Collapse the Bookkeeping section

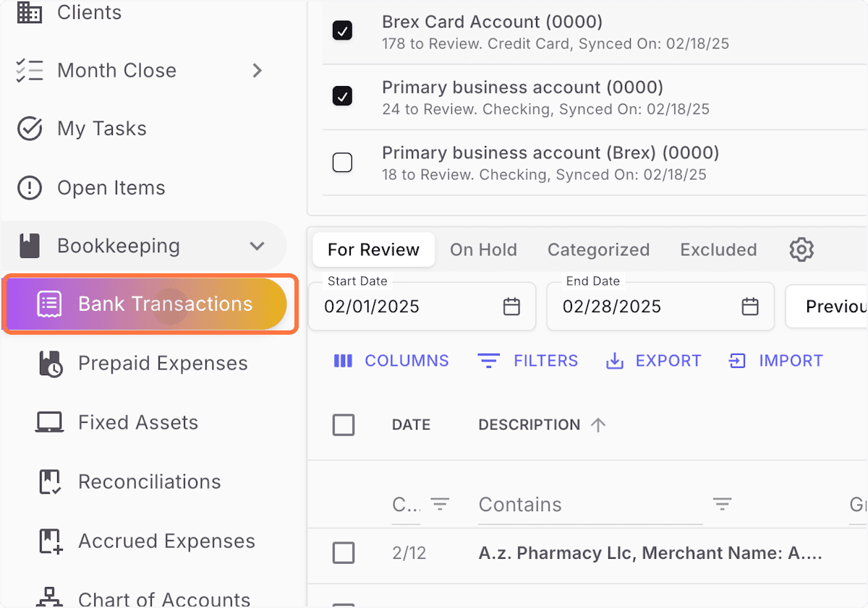click(257, 246)
